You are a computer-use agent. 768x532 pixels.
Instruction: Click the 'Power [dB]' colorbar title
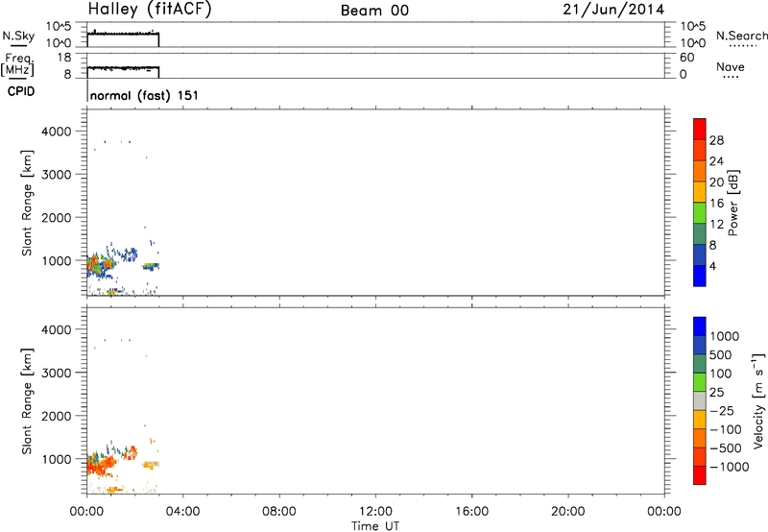point(733,203)
